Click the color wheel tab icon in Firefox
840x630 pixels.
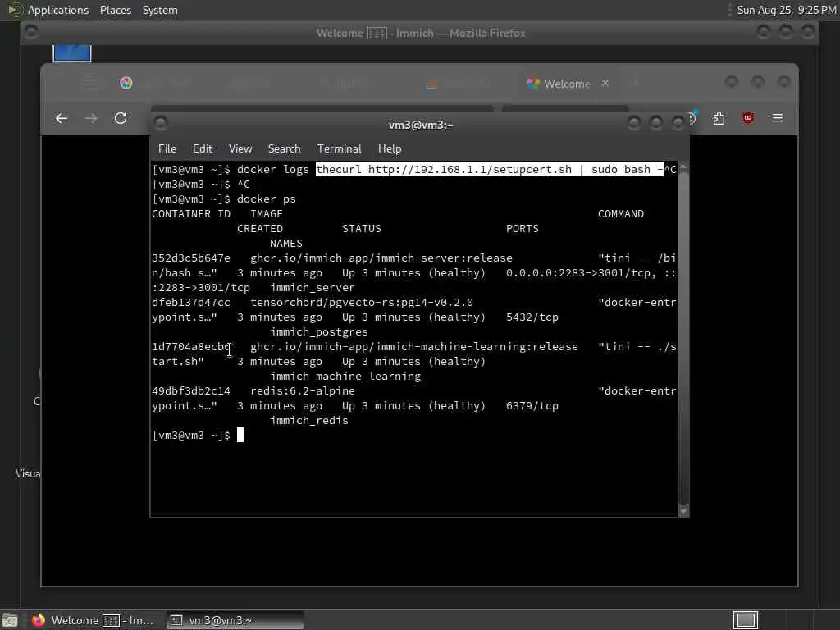[126, 83]
